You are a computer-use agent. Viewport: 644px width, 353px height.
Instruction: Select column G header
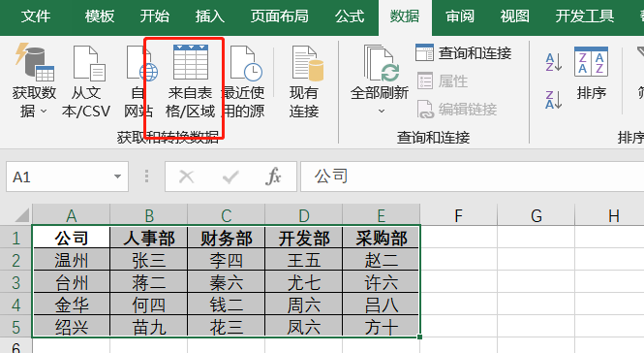(x=536, y=214)
